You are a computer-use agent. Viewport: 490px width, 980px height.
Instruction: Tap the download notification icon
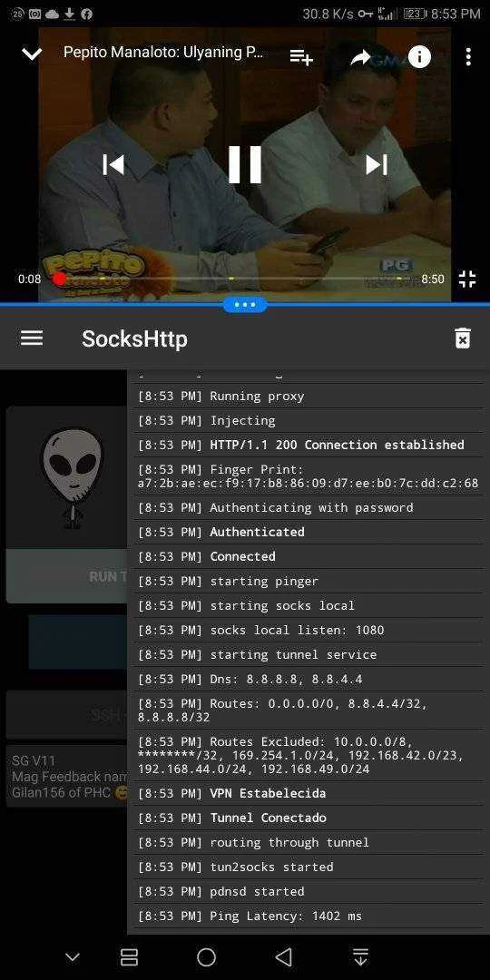[x=70, y=14]
